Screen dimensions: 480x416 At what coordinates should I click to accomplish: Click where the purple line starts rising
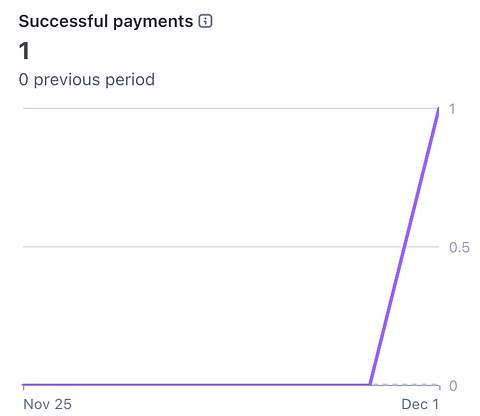(x=370, y=384)
